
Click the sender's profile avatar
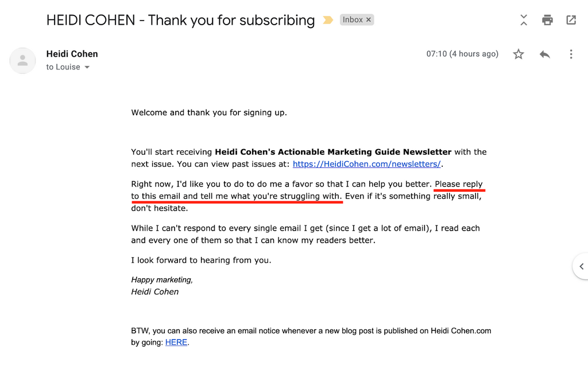tap(23, 60)
